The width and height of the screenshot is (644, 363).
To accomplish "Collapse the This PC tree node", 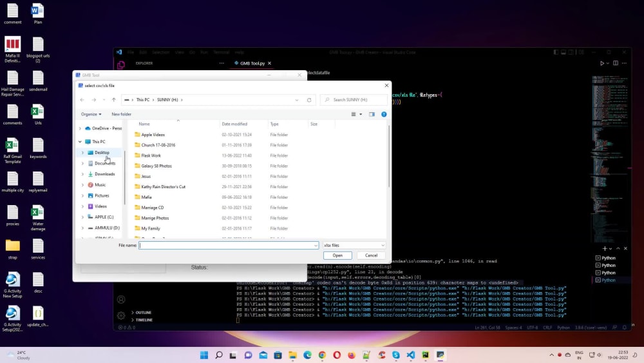I will tap(80, 141).
